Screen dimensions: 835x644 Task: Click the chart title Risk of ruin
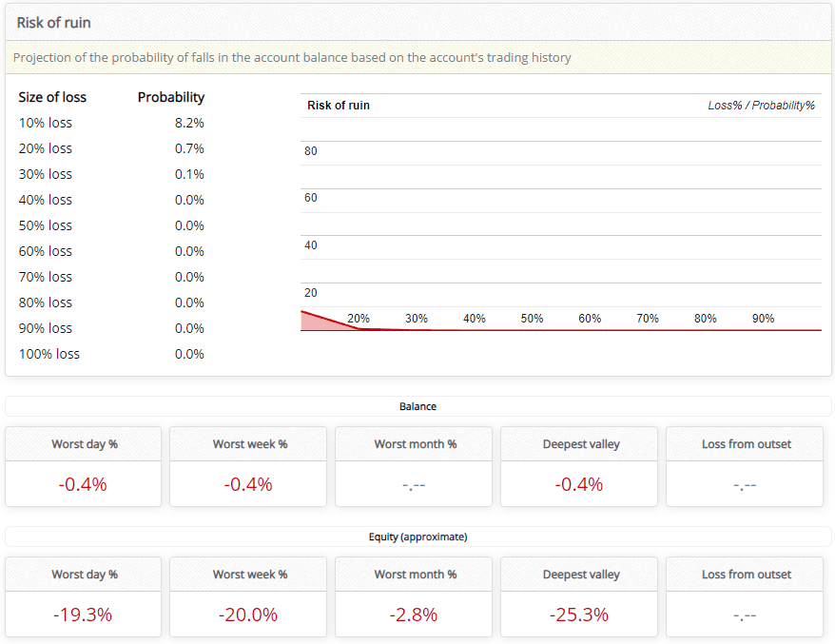338,106
